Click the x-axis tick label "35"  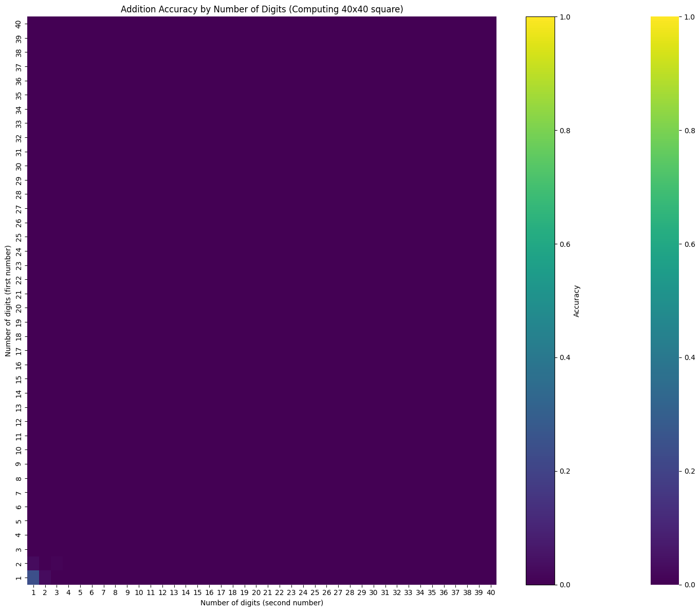point(432,592)
